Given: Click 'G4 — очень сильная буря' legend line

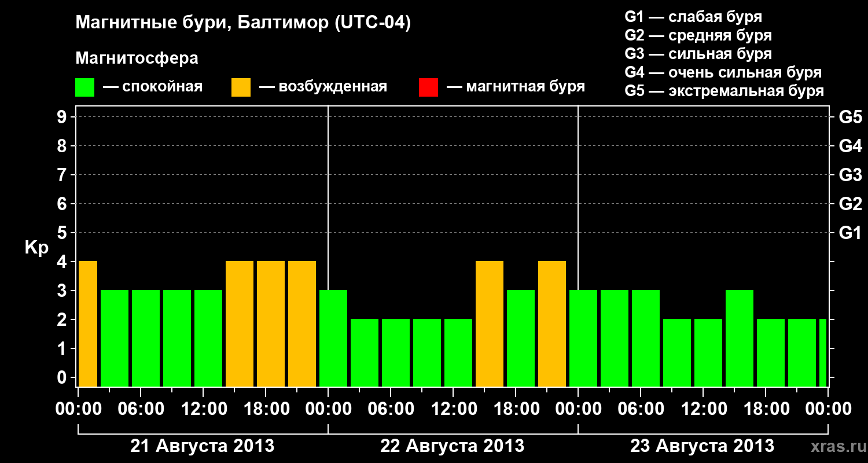Looking at the screenshot, I should pos(723,72).
